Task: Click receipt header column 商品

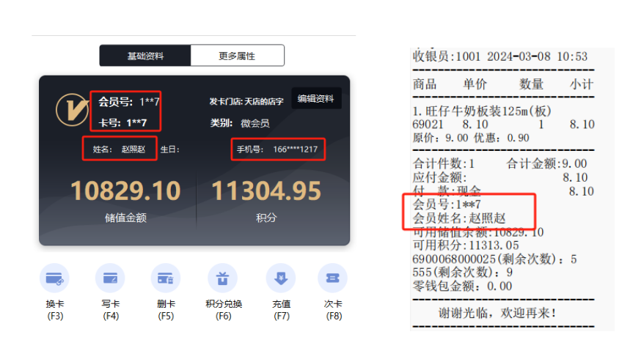Action: (425, 84)
